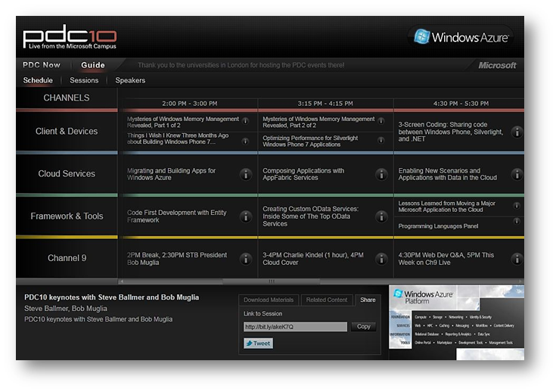The height and width of the screenshot is (392, 556).
Task: Click the horizontal schedule scrollbar thumb
Action: [272, 282]
